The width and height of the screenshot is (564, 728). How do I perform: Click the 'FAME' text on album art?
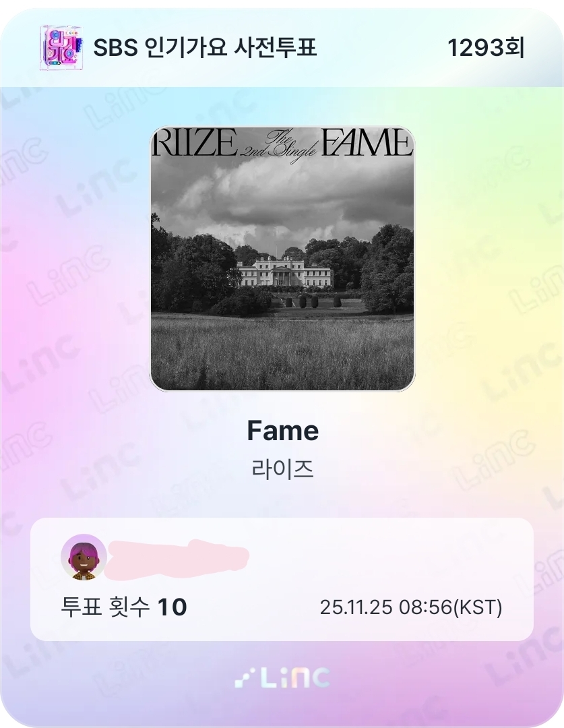point(367,142)
